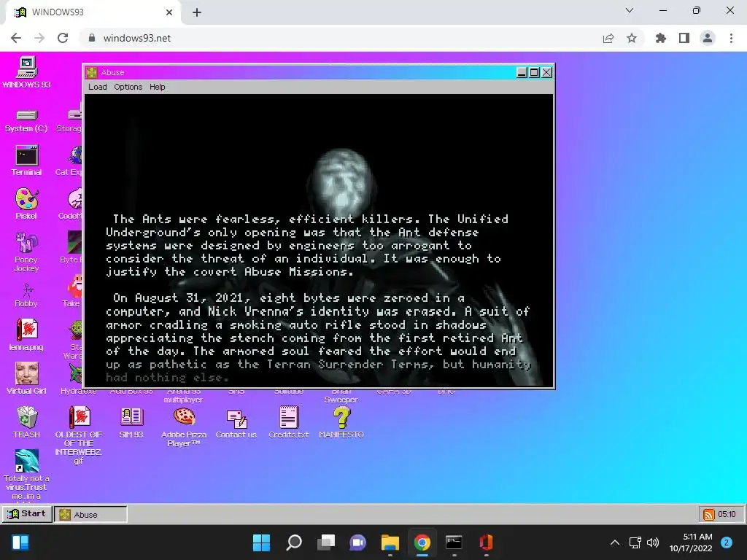Click the Windows93 Start button
The width and height of the screenshot is (747, 560).
(x=27, y=514)
